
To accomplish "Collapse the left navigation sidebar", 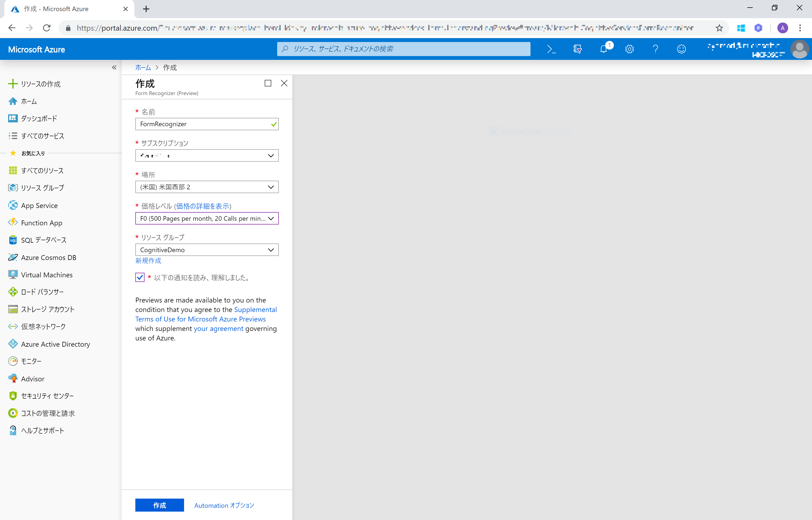I will 114,67.
